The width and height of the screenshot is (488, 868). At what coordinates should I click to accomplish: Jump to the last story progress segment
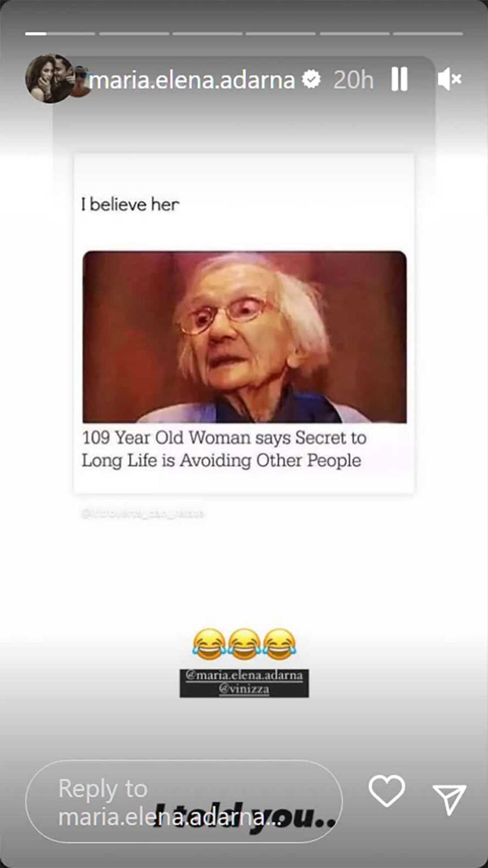428,34
